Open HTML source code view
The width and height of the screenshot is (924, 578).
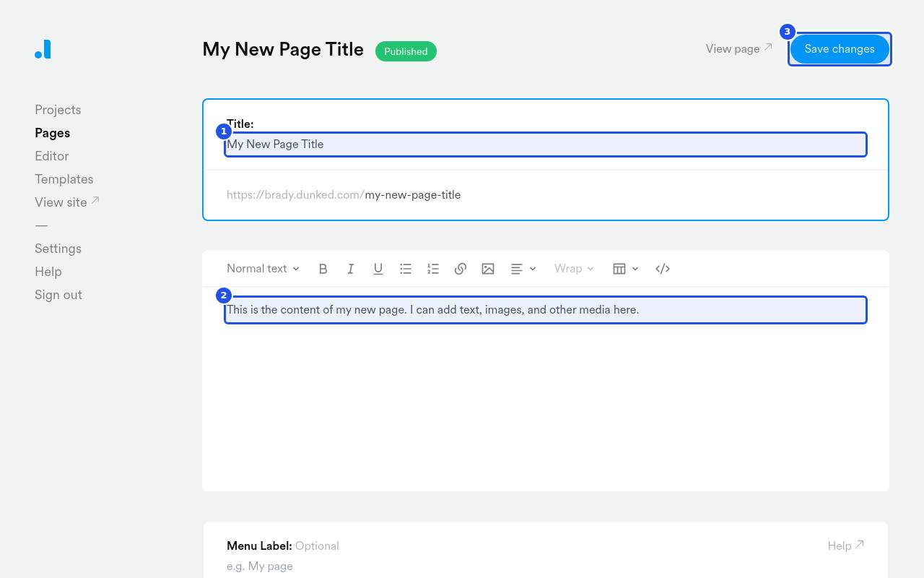(663, 269)
